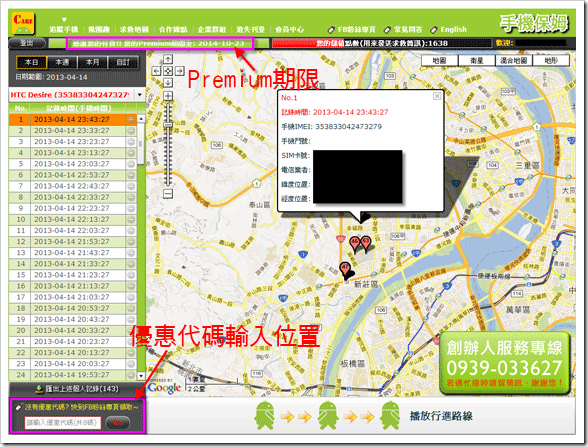
Task: Click the red Go button
Action: tap(118, 423)
